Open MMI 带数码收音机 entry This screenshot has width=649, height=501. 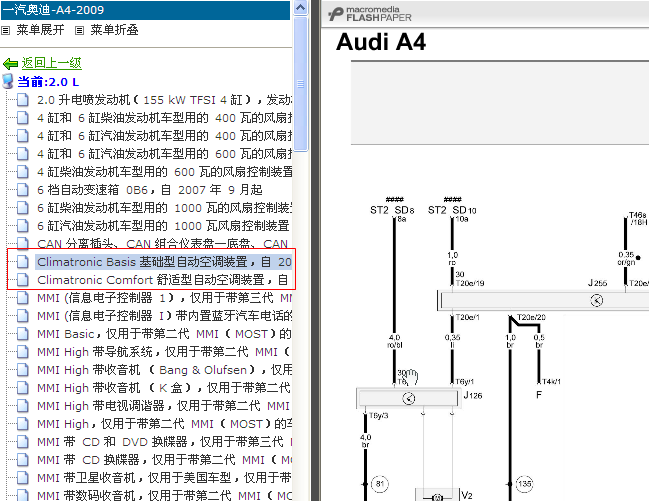tap(164, 496)
